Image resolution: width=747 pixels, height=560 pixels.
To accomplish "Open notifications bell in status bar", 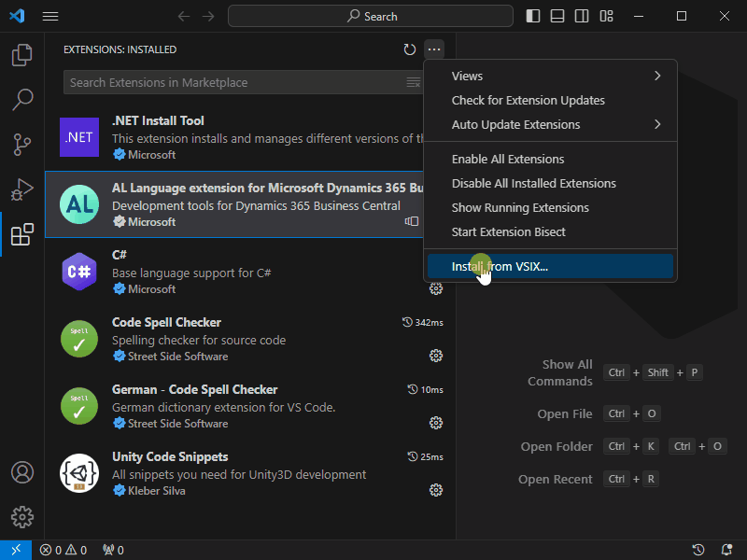I will click(726, 550).
